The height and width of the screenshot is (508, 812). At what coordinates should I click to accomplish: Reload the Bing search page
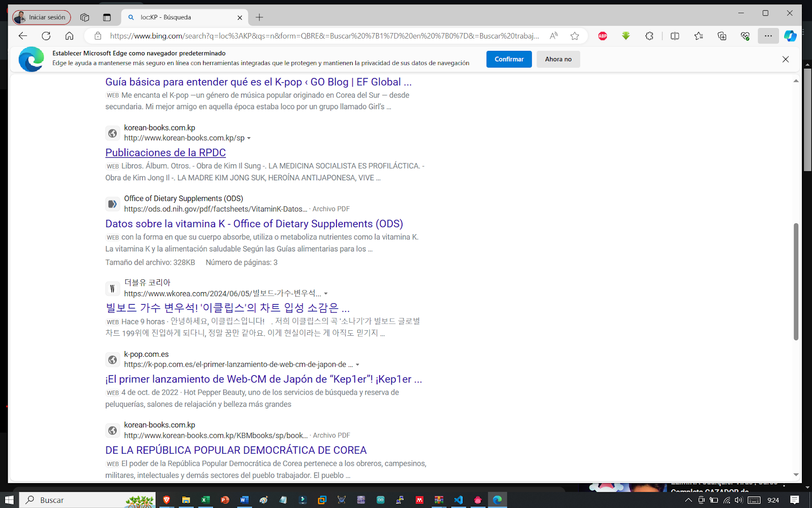pos(46,36)
